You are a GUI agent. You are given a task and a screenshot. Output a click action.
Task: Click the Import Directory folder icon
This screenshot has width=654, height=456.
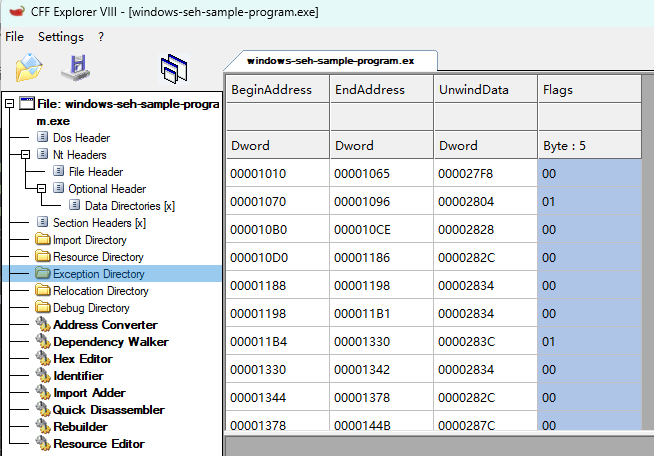pyautogui.click(x=43, y=239)
